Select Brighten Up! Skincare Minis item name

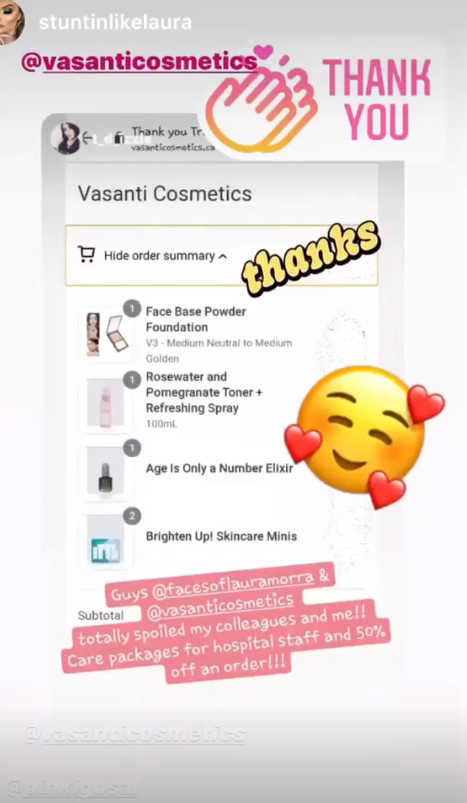(221, 536)
